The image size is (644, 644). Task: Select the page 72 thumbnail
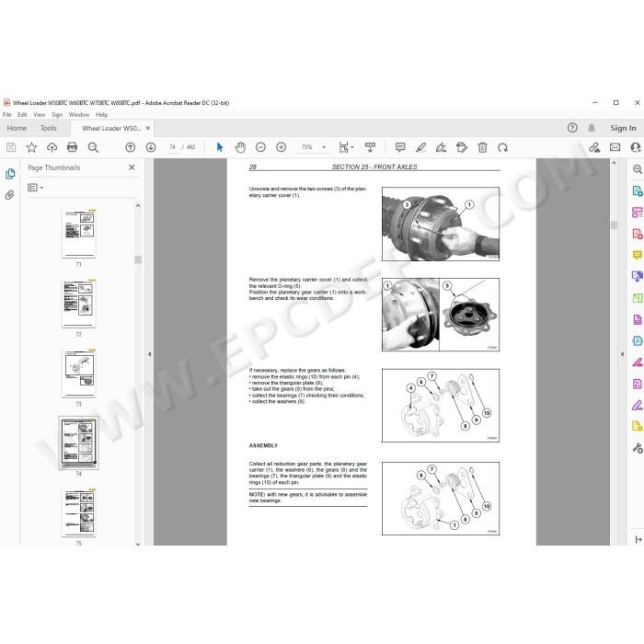(78, 304)
